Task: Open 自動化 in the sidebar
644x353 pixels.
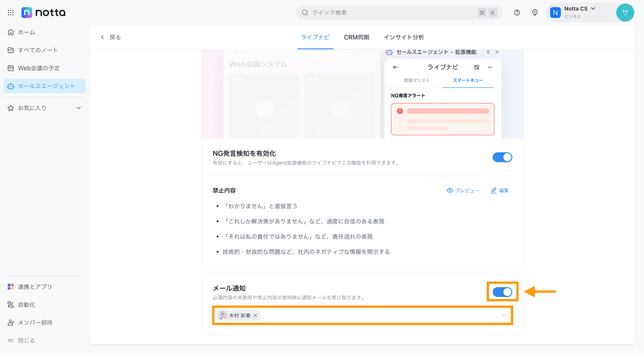Action: coord(44,305)
